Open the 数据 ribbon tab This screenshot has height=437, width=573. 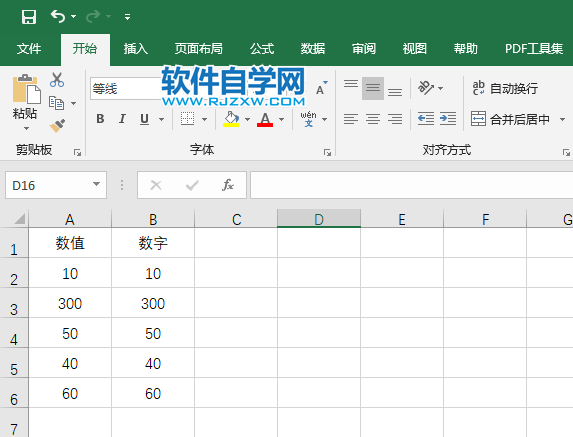pos(313,49)
